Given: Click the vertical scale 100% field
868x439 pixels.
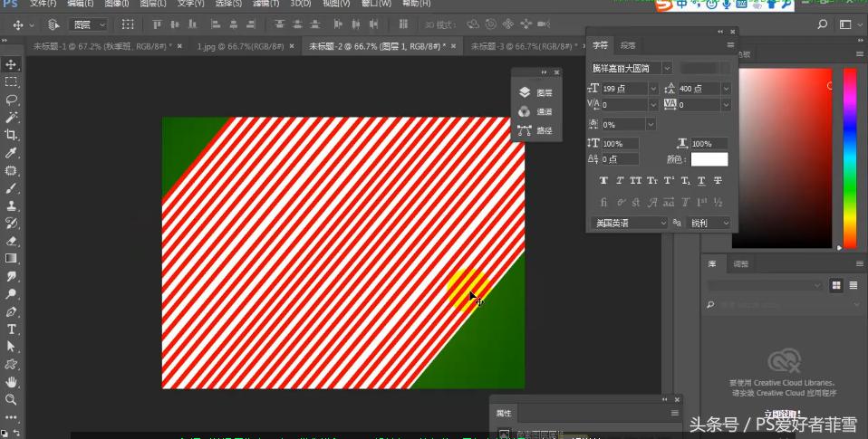Looking at the screenshot, I should [x=620, y=144].
